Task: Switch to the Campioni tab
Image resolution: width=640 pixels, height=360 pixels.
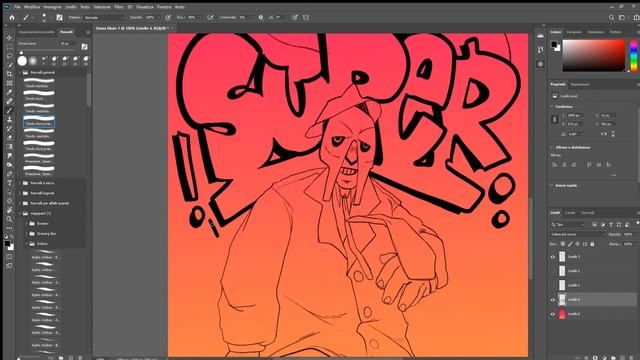Action: pos(574,32)
